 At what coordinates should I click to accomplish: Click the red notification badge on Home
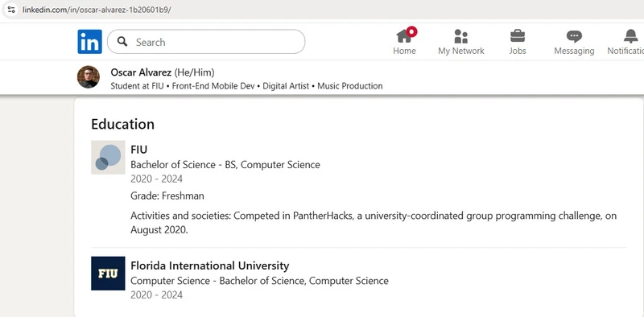pyautogui.click(x=411, y=31)
